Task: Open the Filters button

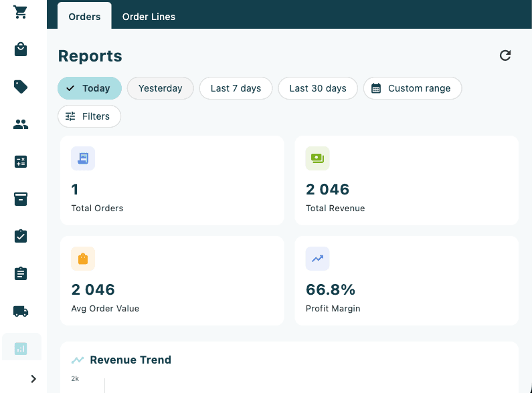Action: click(89, 116)
